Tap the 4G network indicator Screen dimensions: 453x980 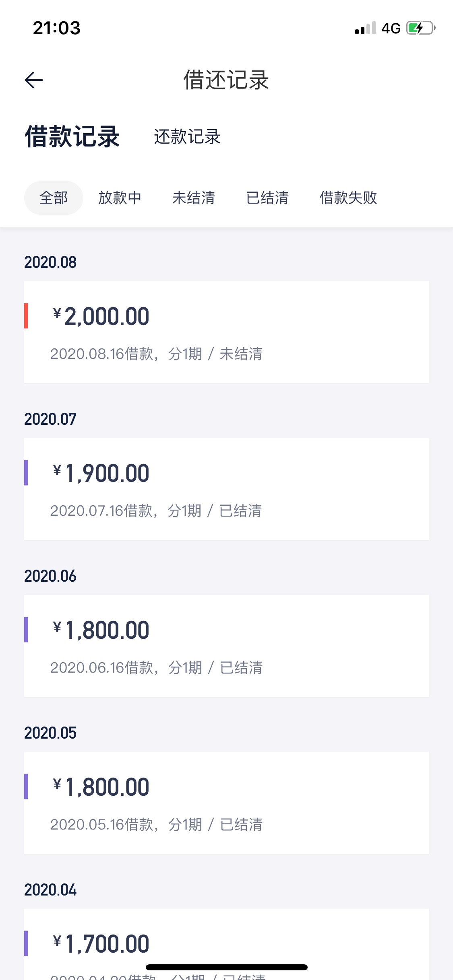(x=391, y=28)
